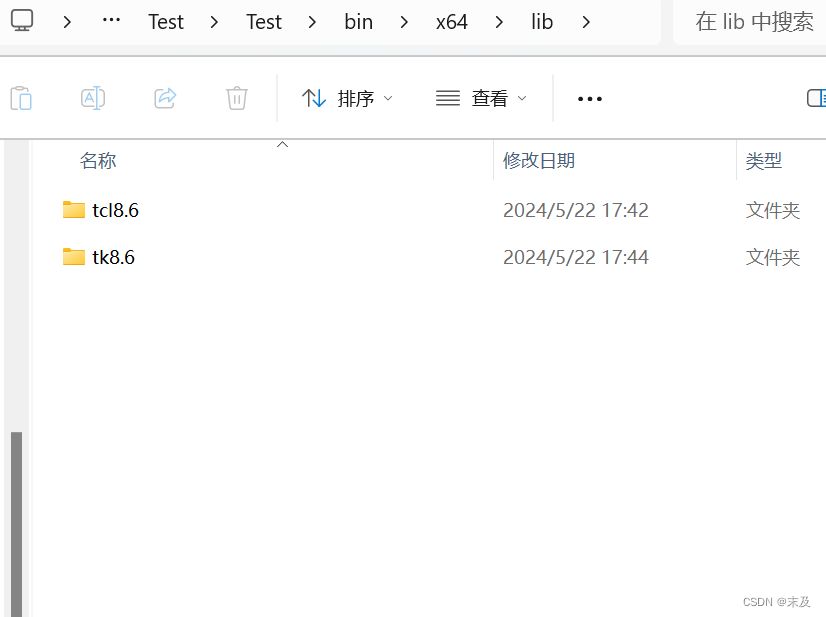The height and width of the screenshot is (617, 826).
Task: Click inside the 在 lib 中搜索 search box
Action: coord(756,21)
